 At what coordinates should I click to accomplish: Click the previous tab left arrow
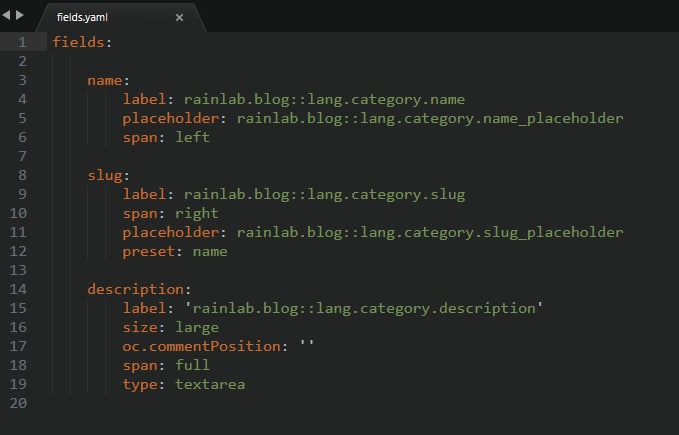[x=6, y=16]
